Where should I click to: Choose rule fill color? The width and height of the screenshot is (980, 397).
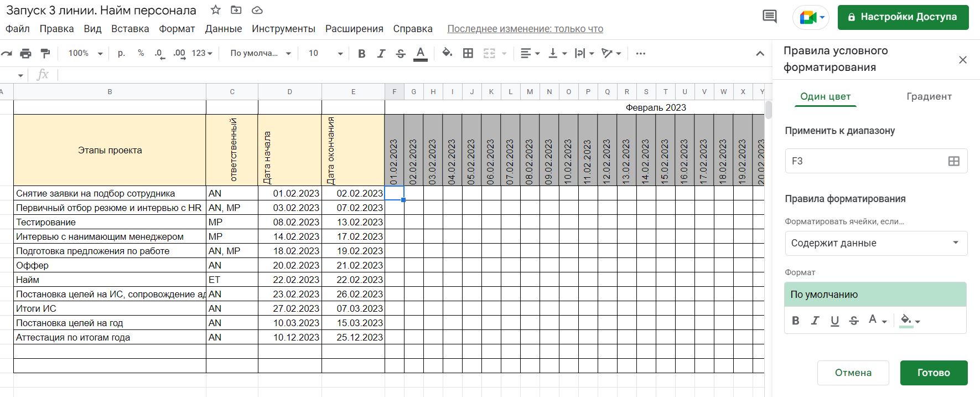(x=910, y=321)
